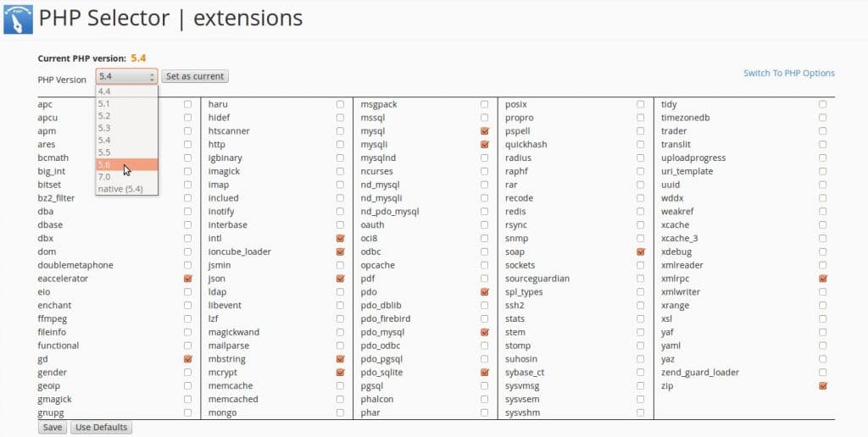
Task: Enable the redis extension checkbox
Action: (x=641, y=212)
